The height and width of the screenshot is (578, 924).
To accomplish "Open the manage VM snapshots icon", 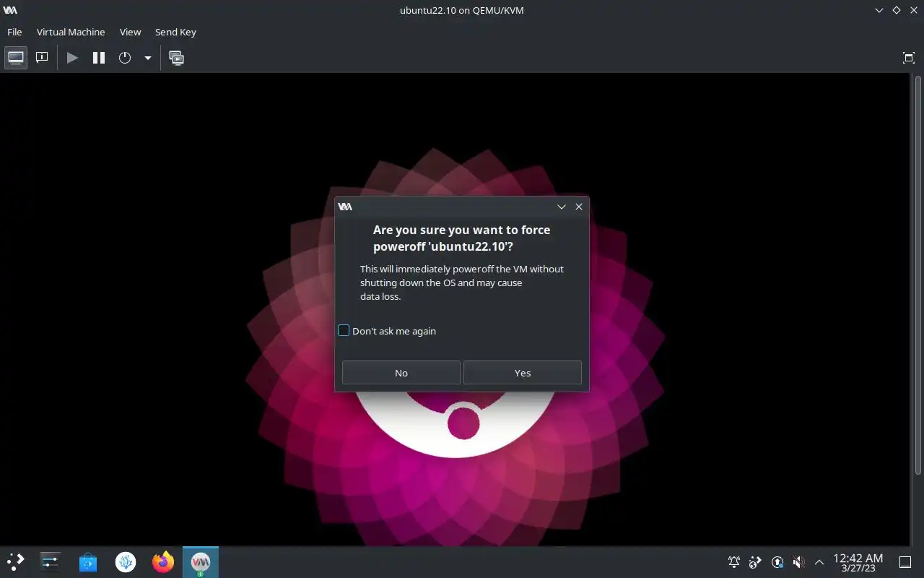I will (176, 58).
